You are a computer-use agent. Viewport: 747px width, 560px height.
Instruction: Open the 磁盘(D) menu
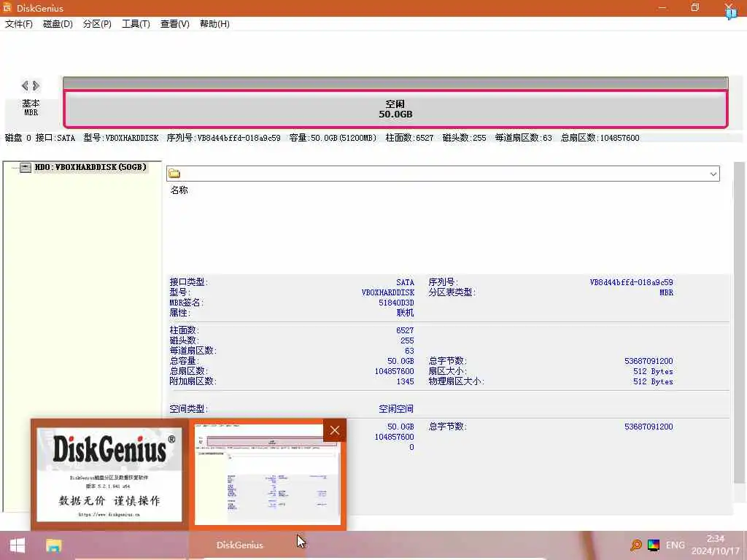58,24
